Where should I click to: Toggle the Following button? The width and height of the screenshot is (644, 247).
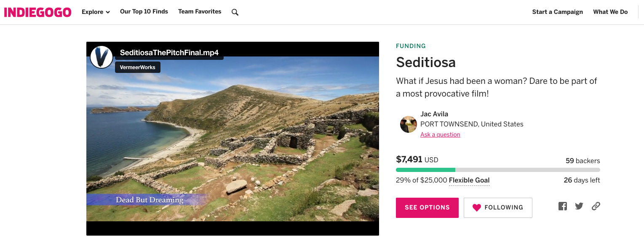498,208
